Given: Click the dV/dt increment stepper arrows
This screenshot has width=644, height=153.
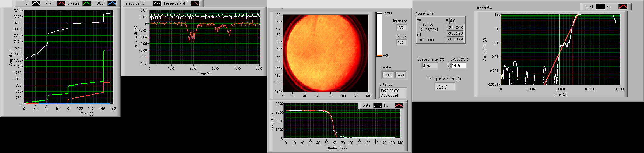Looking at the screenshot, I should [449, 65].
